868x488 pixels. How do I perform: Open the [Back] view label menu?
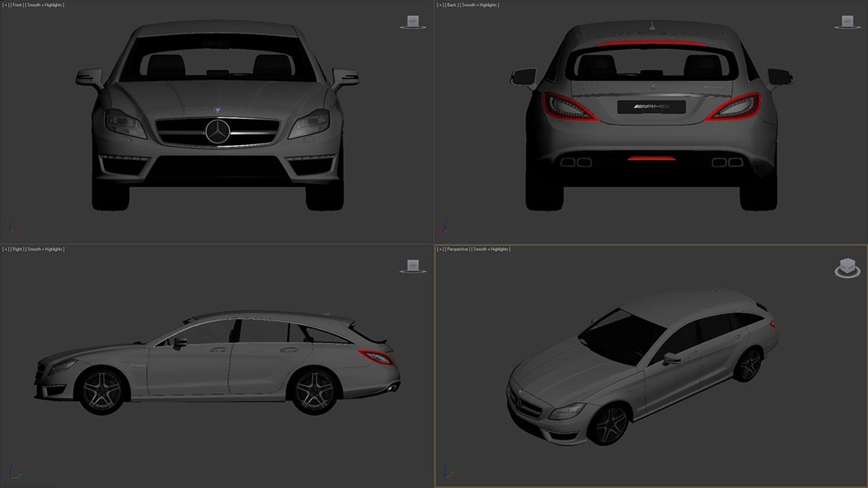(452, 5)
